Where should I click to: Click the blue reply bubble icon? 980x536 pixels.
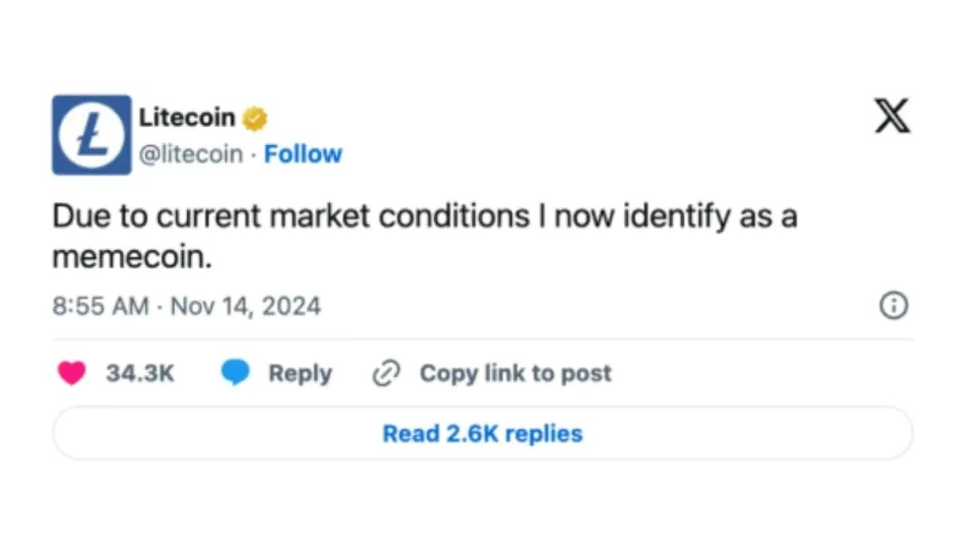click(236, 374)
